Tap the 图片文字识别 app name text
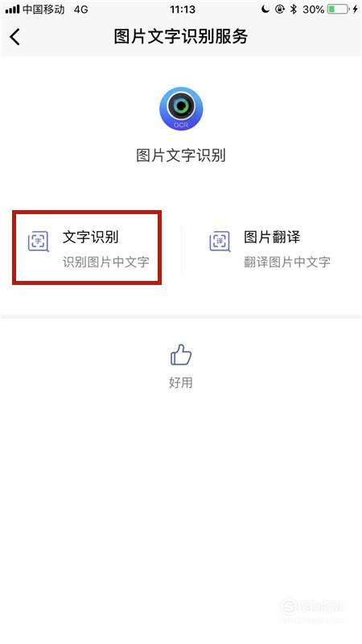The image size is (362, 644). 180,155
